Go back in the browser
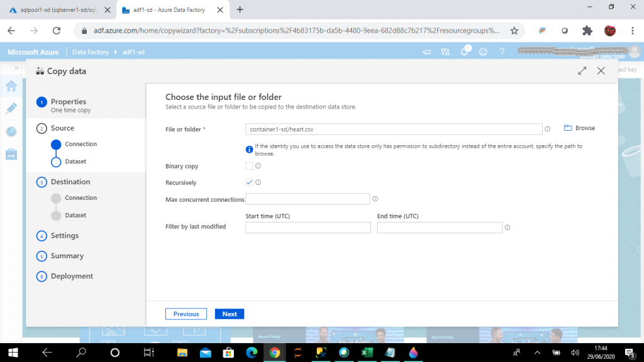This screenshot has height=362, width=644. click(11, 30)
